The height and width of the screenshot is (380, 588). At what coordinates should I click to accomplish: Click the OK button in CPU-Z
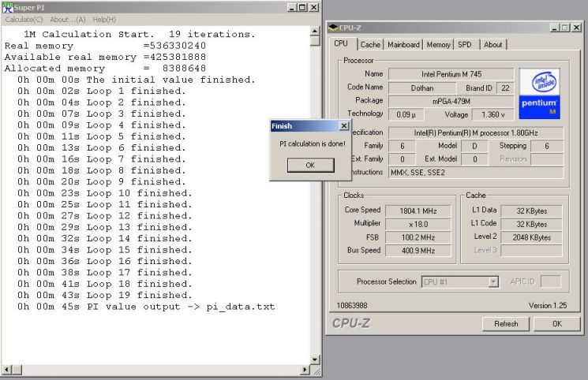tap(557, 324)
